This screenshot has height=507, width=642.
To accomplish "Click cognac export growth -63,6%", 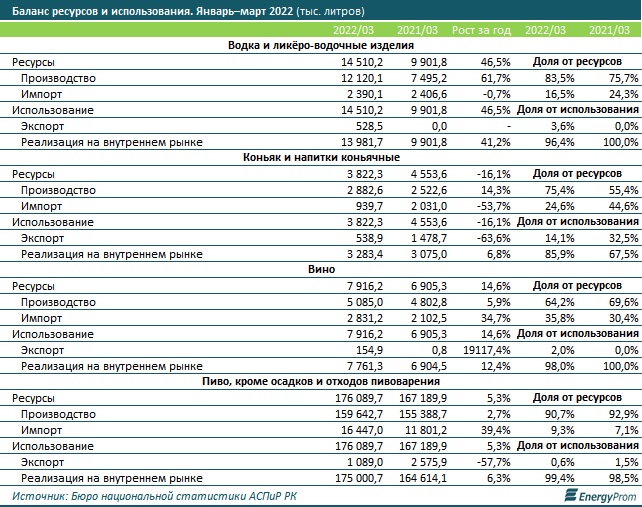I will click(494, 238).
